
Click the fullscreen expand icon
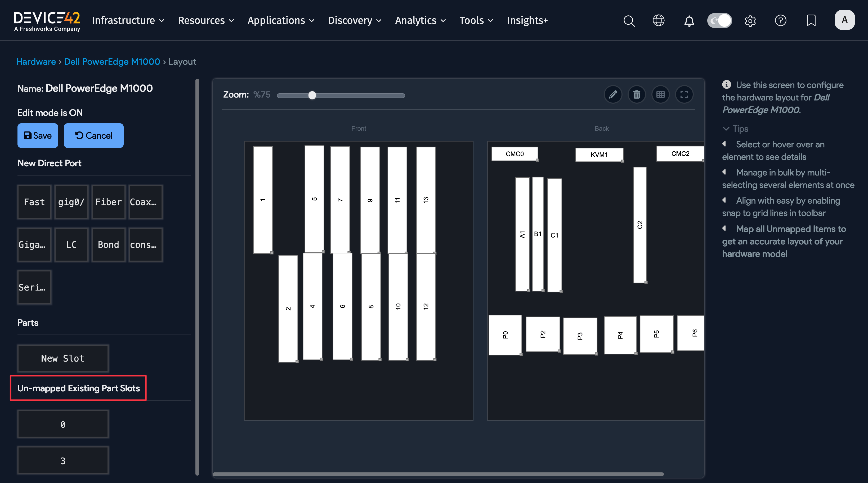pos(684,94)
